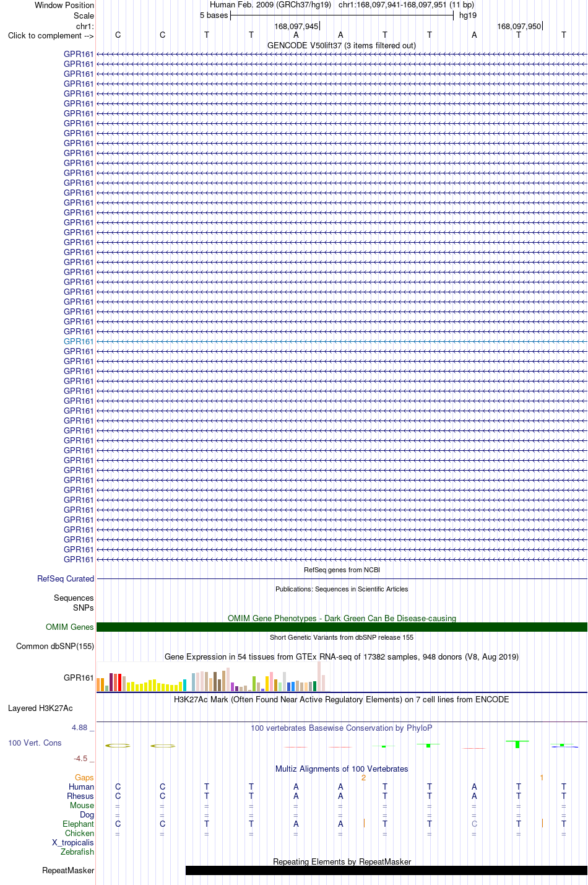Viewport: 588px width, 885px height.
Task: Click the '5 bases' scale bar
Action: (x=342, y=15)
